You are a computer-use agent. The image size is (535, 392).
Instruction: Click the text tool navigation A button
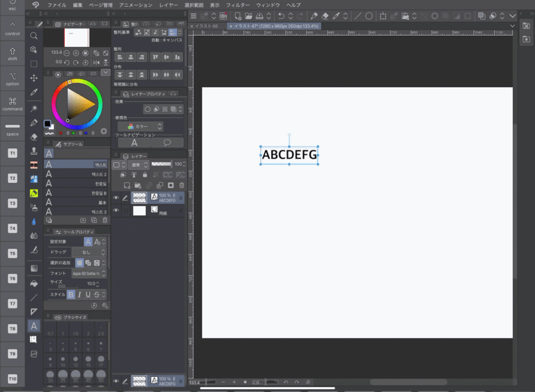coord(134,143)
